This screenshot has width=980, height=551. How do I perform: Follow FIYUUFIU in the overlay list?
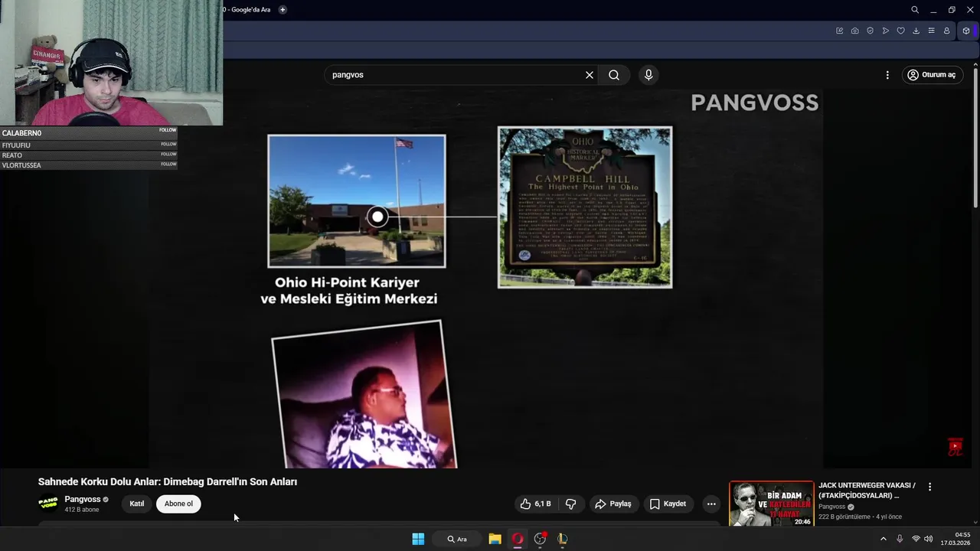(x=168, y=144)
